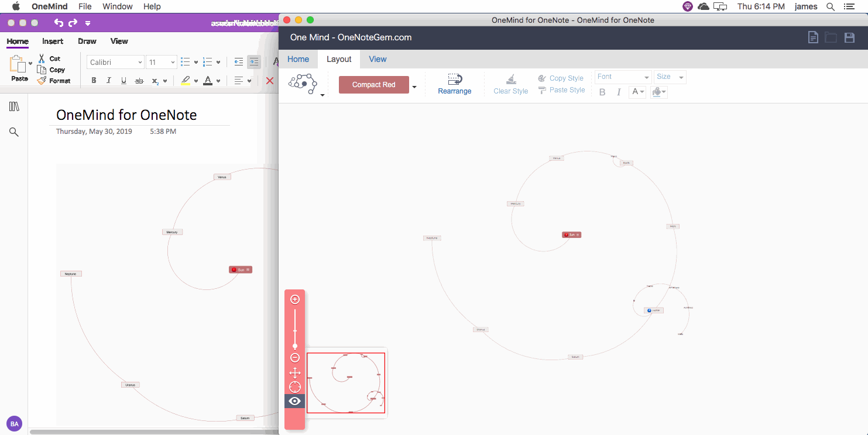Click the paragraph alignment icon in OneNote
The image size is (868, 435).
(238, 81)
